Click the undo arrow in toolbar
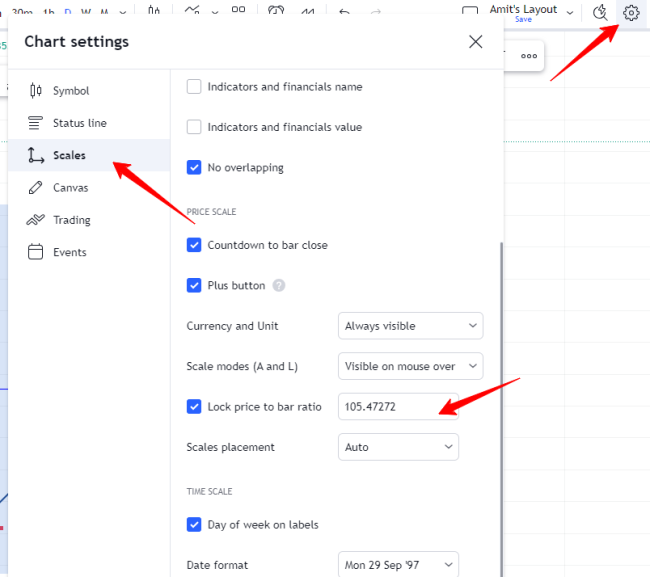Image resolution: width=650 pixels, height=577 pixels. [345, 12]
